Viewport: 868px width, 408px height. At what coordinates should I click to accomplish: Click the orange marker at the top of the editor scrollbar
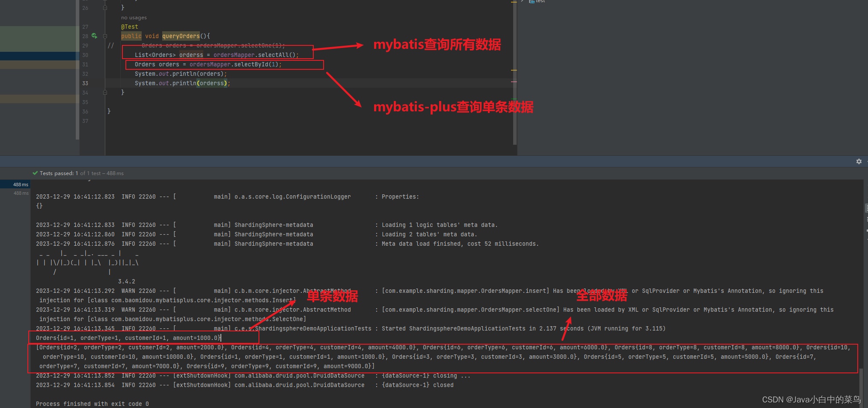tap(514, 2)
